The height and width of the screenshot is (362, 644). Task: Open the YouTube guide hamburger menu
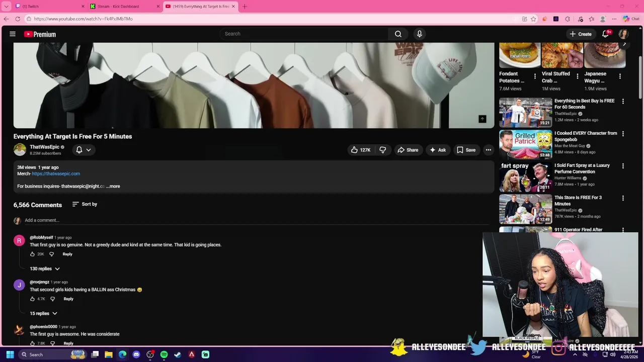pyautogui.click(x=13, y=34)
